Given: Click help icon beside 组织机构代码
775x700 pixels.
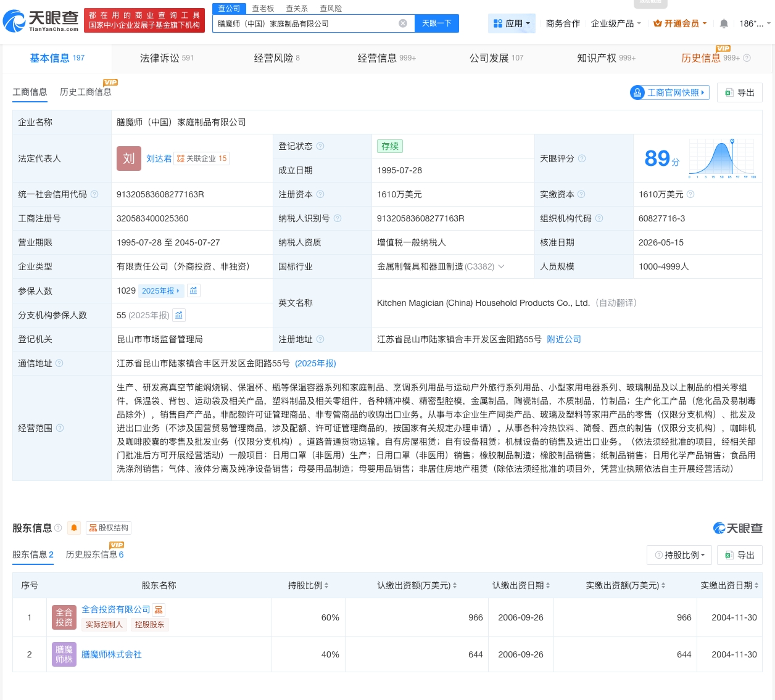Looking at the screenshot, I should [x=599, y=218].
